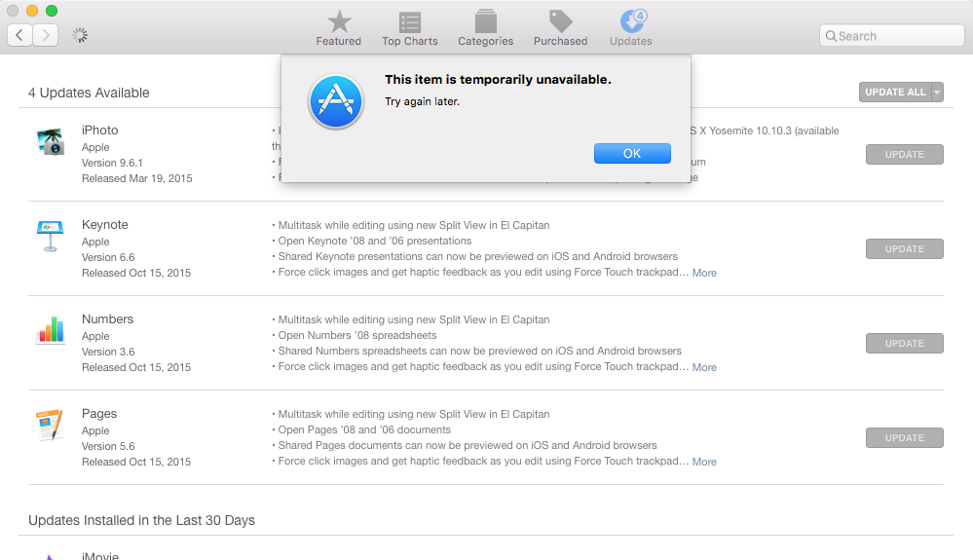973x560 pixels.
Task: Click Pages Version 5.6 text
Action: click(x=108, y=446)
